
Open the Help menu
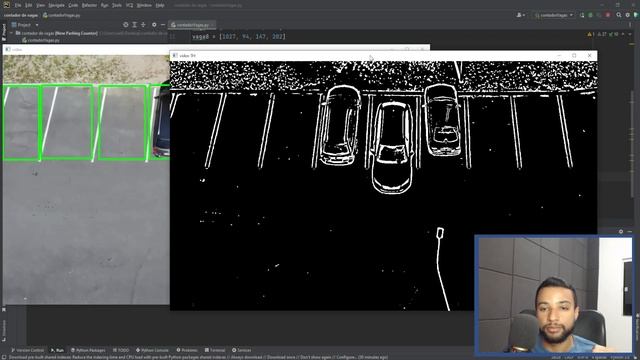160,5
